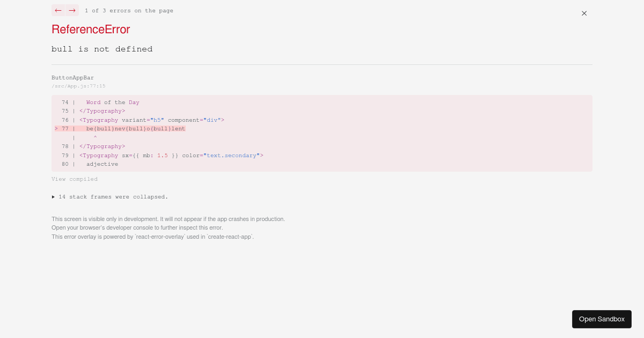The image size is (644, 338).
Task: Click the disclosure triangle before stack frames text
Action: tap(54, 197)
